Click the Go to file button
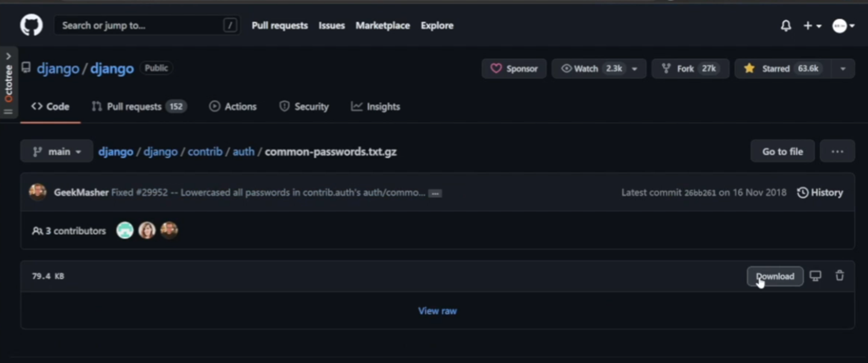The height and width of the screenshot is (363, 868). pos(782,151)
